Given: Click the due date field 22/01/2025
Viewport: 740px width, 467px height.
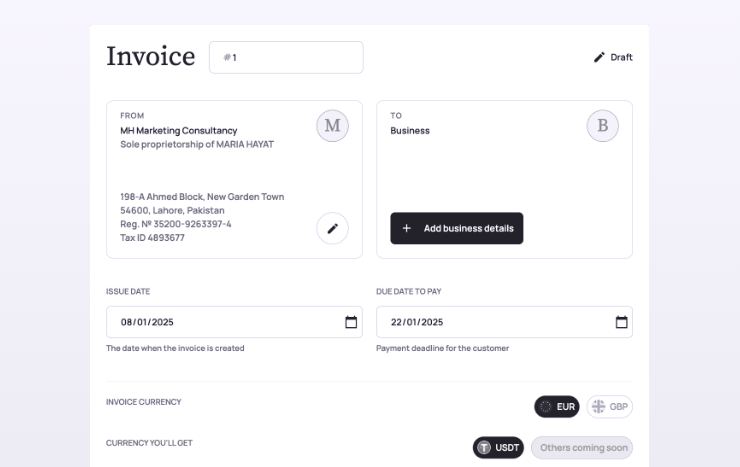Looking at the screenshot, I should [504, 322].
